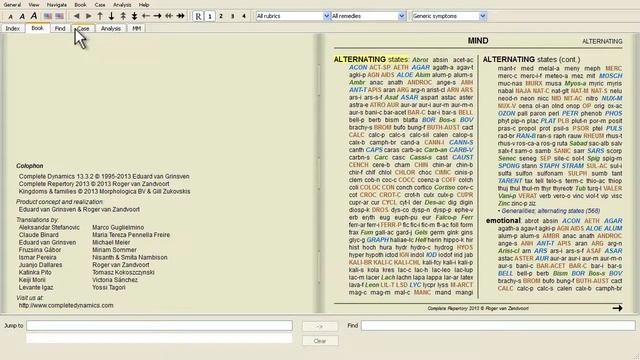
Task: Click the double left arrow icon
Action: 169,16
